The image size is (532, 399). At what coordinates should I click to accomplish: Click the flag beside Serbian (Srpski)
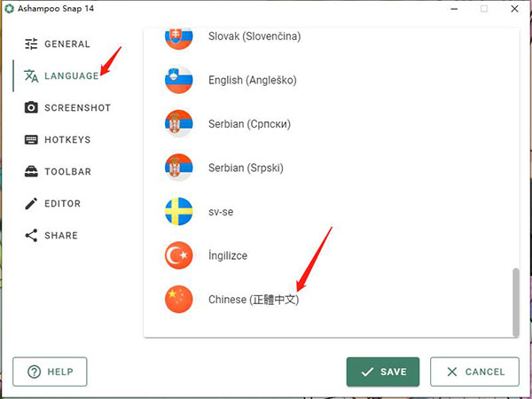point(179,168)
